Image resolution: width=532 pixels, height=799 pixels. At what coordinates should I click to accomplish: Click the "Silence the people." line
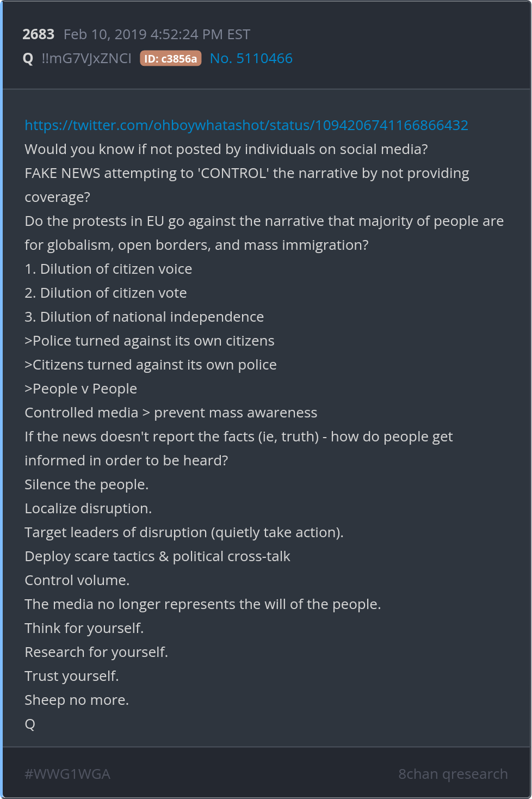coord(86,484)
